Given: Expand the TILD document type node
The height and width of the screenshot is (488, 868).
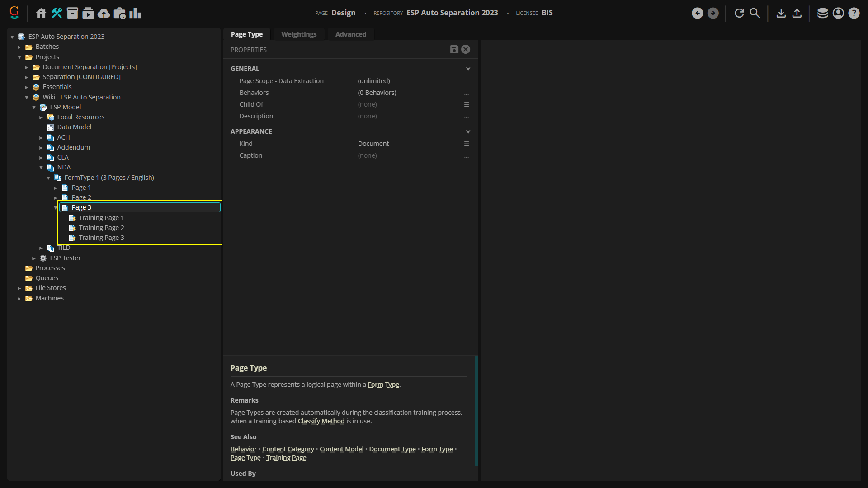Looking at the screenshot, I should [41, 248].
